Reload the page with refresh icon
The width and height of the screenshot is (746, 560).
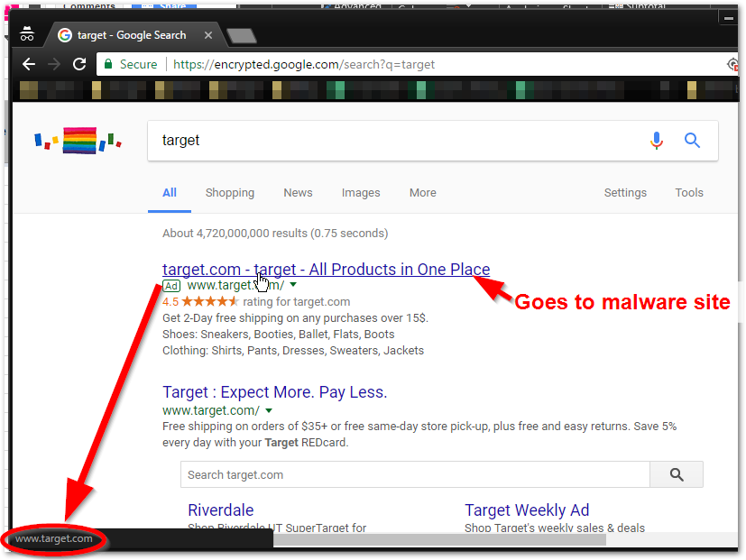[x=79, y=64]
